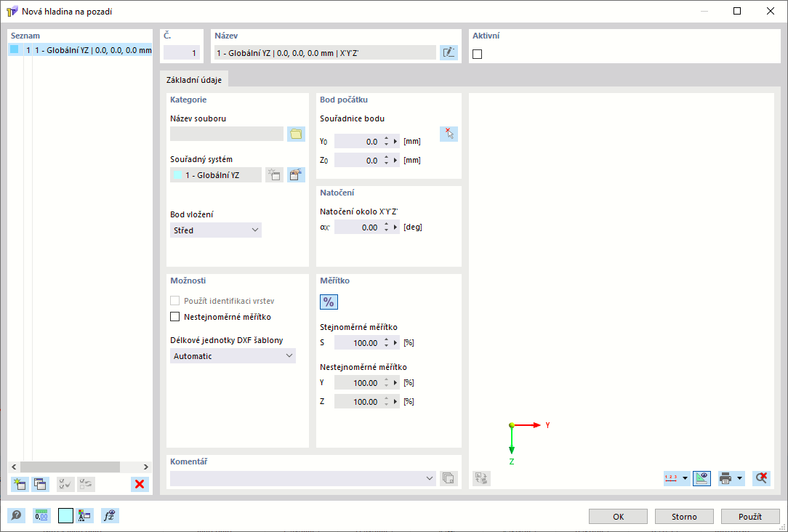Viewport: 788px width, 532px height.
Task: Toggle the view visibility mode icon
Action: 701,478
